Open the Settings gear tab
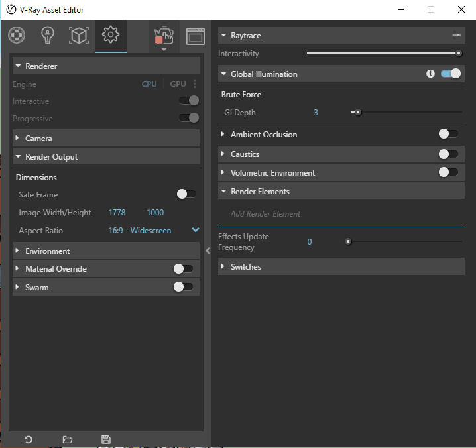 pyautogui.click(x=111, y=35)
